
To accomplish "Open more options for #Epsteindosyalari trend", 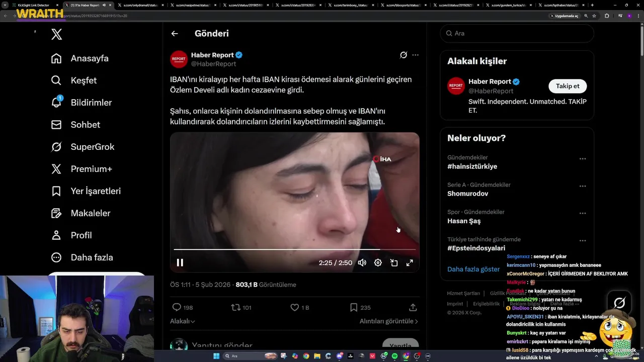I will point(582,241).
